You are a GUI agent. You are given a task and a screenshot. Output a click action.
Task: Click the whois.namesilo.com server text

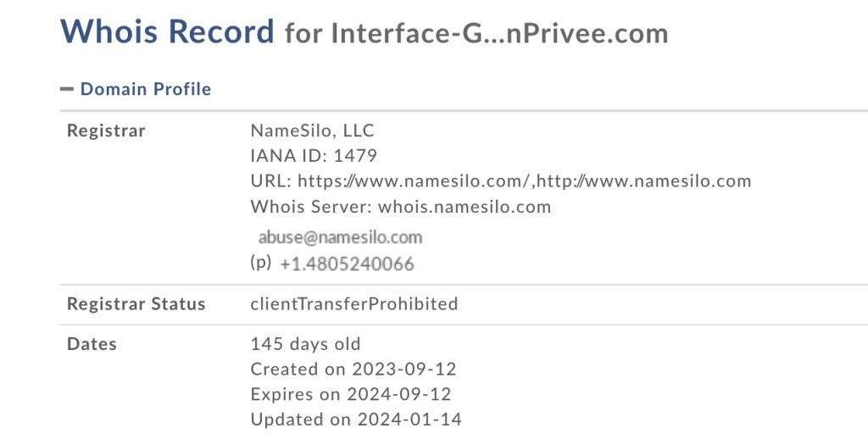465,207
